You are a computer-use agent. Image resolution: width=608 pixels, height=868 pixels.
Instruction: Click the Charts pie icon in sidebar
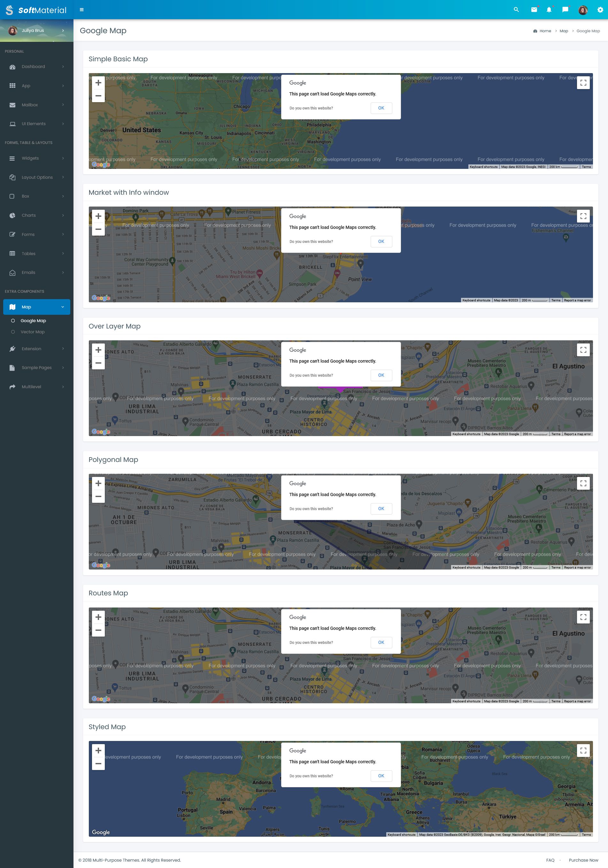[12, 215]
